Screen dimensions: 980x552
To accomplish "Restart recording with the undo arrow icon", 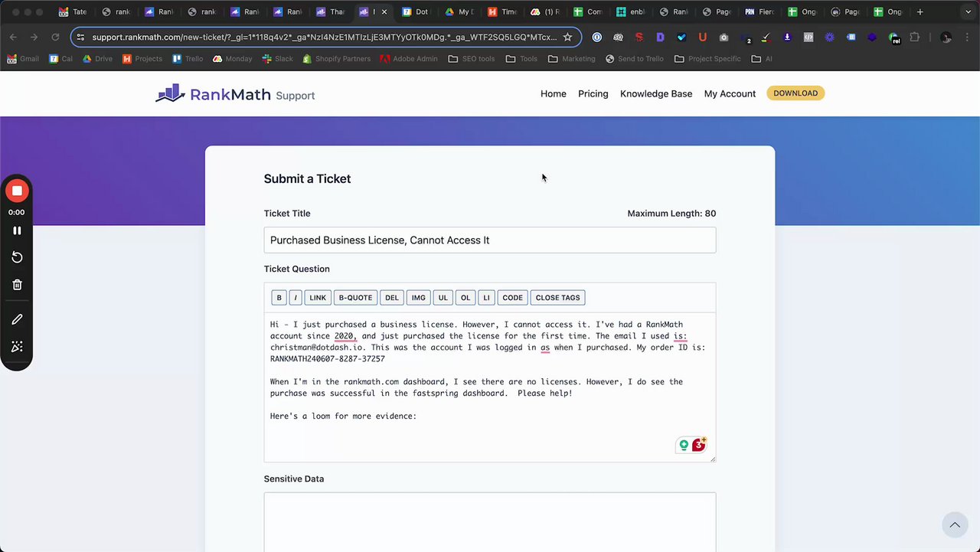I will (x=17, y=257).
